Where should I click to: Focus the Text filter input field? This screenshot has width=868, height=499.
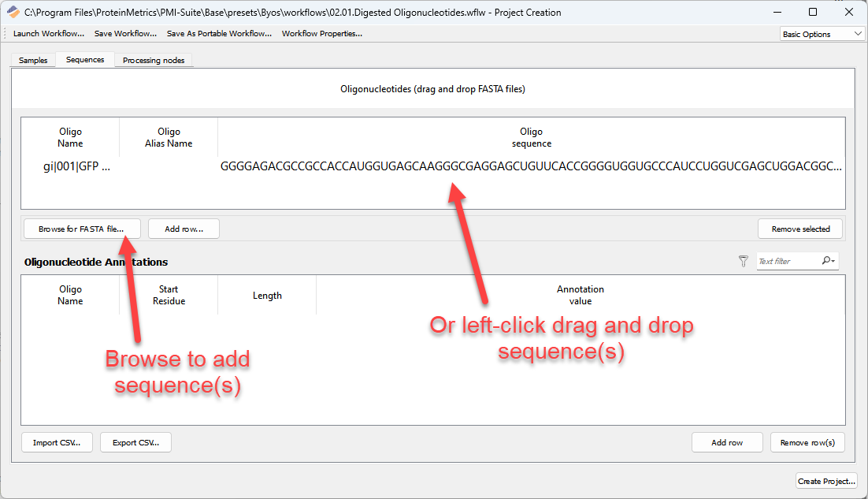point(786,261)
